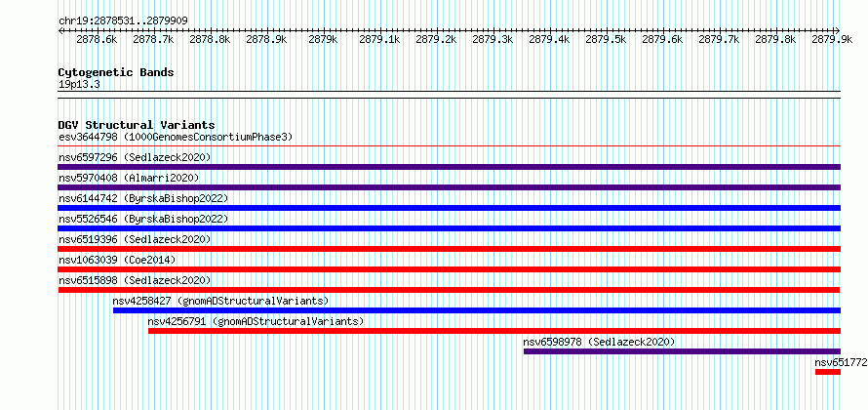868x410 pixels.
Task: Click the 2879.8k ruler tick label
Action: click(775, 40)
